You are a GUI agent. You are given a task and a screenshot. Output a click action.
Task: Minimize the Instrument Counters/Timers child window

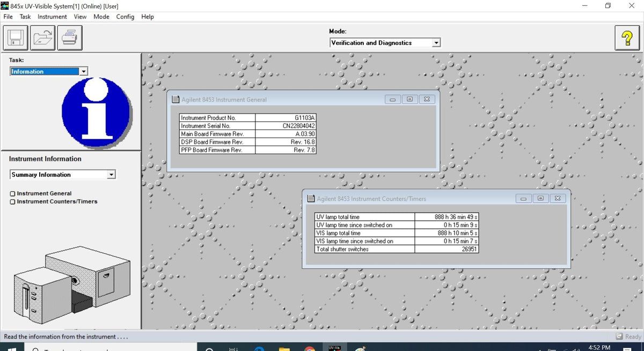[523, 199]
